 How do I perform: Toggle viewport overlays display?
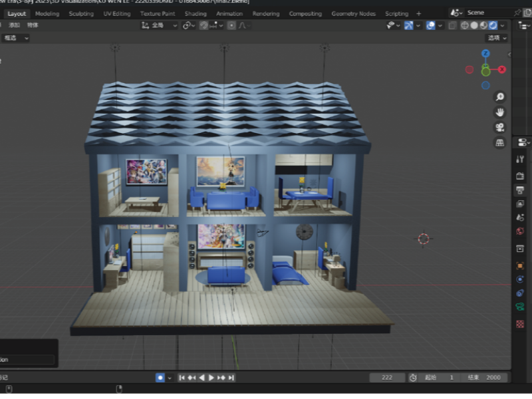[x=431, y=25]
